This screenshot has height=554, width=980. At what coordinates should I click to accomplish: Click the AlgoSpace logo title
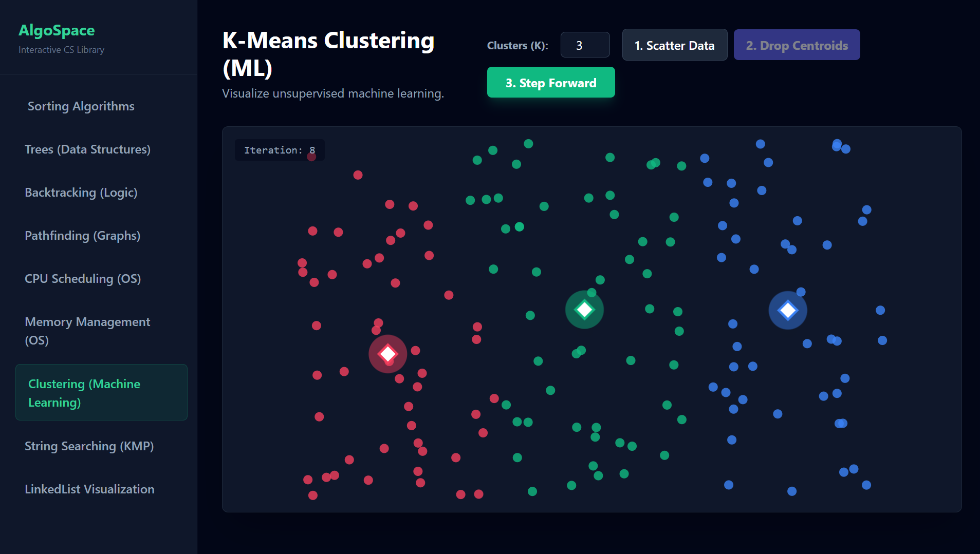point(57,30)
